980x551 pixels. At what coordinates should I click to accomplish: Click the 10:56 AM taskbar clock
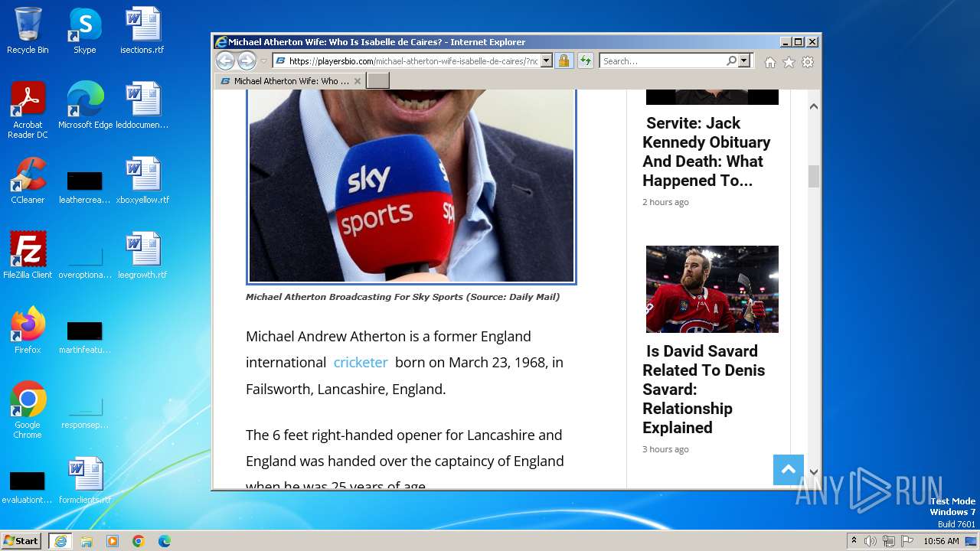click(941, 541)
